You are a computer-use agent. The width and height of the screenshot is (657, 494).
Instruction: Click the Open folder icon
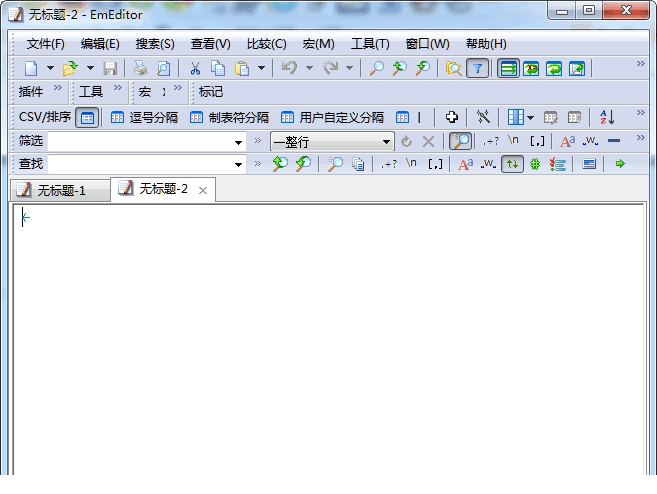coord(70,68)
